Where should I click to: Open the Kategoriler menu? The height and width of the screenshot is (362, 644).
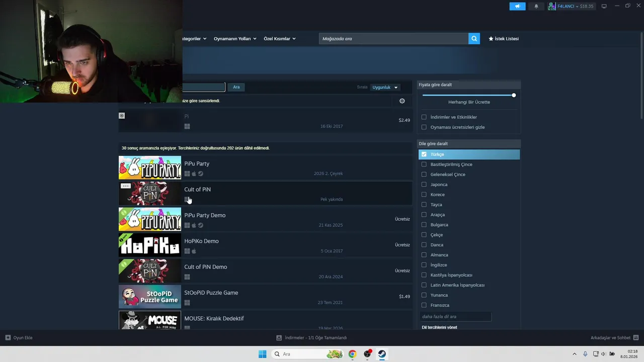[194, 39]
